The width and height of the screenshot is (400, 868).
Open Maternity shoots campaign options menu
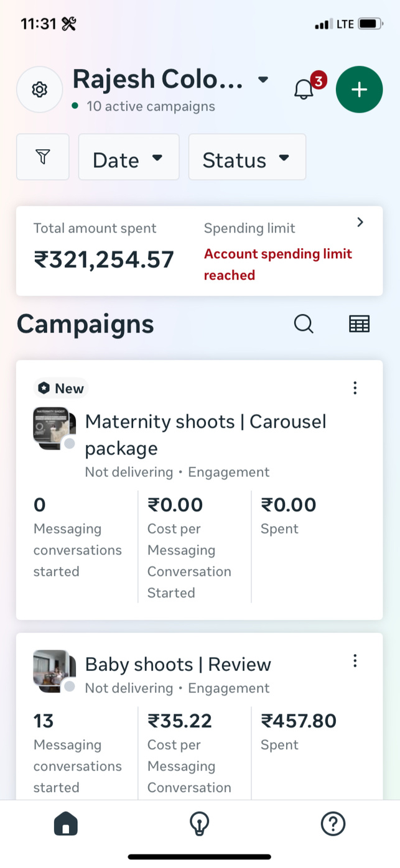(355, 389)
